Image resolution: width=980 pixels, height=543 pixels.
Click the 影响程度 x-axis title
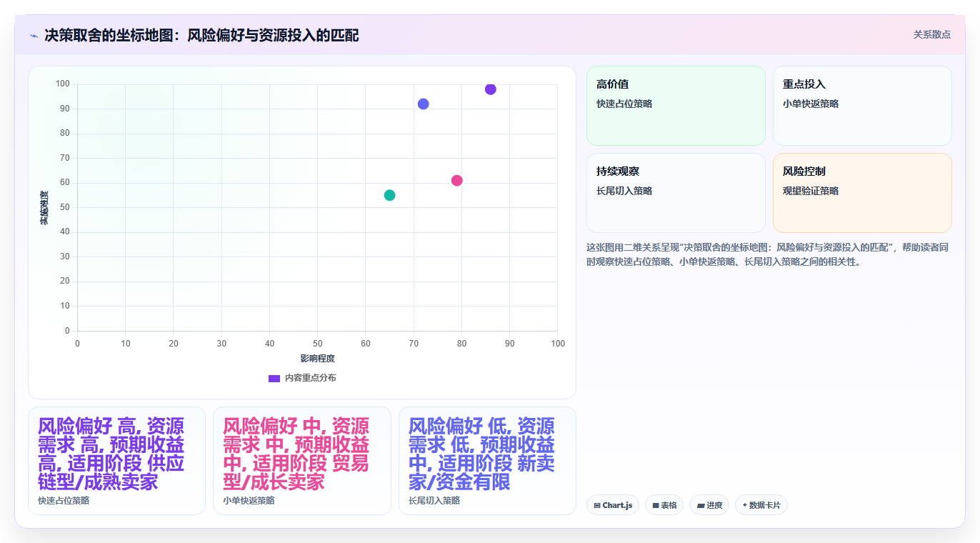pos(317,359)
